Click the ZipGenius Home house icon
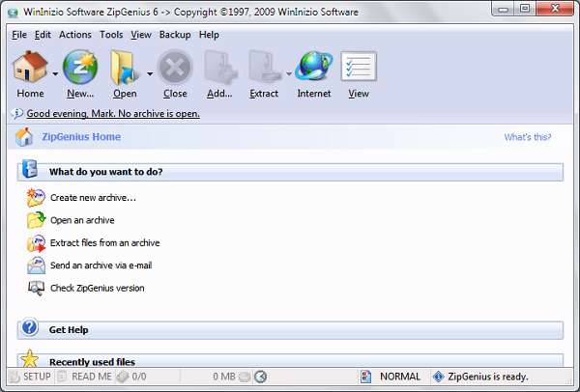The image size is (580, 392). 24,137
